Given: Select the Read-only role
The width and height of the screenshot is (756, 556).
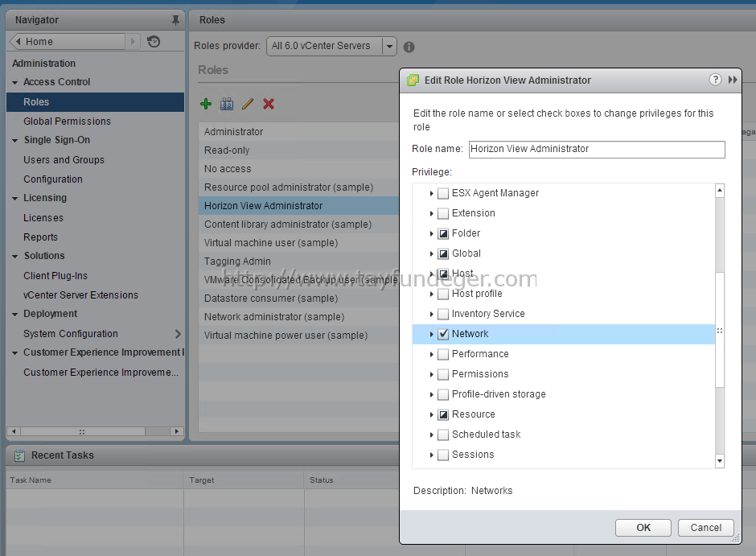Looking at the screenshot, I should (x=298, y=150).
